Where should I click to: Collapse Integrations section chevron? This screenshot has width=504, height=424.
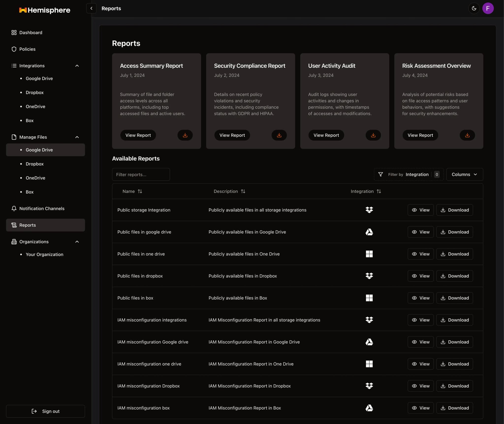click(x=77, y=66)
